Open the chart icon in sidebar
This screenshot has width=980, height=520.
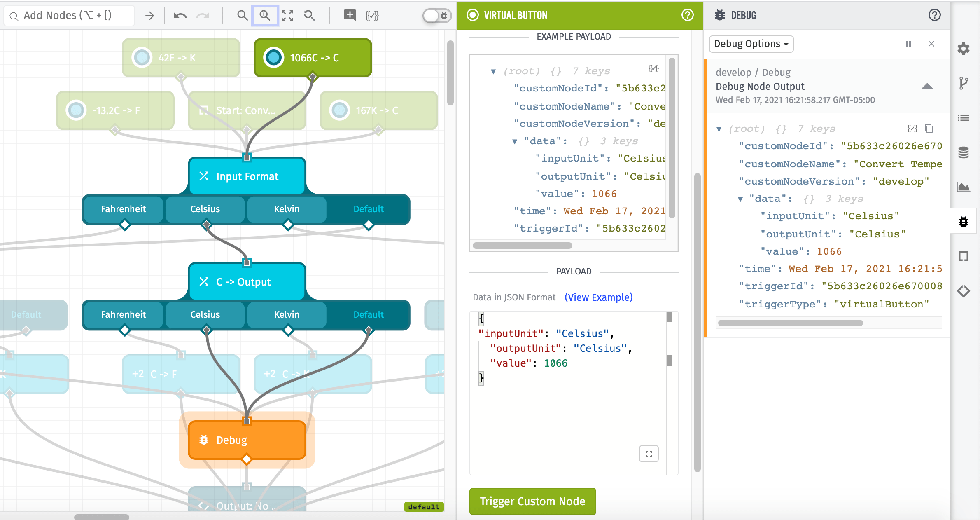[963, 187]
